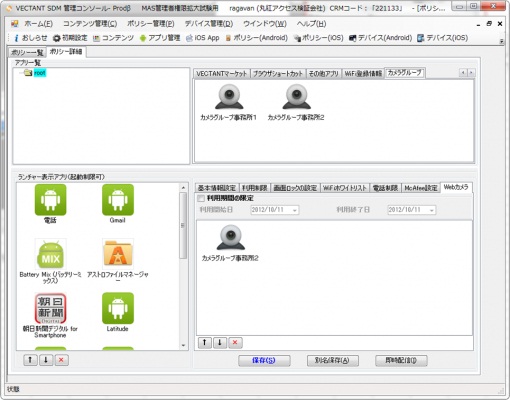Open デバイス(iOS) from the toolbar
510x400 pixels.
[443, 38]
